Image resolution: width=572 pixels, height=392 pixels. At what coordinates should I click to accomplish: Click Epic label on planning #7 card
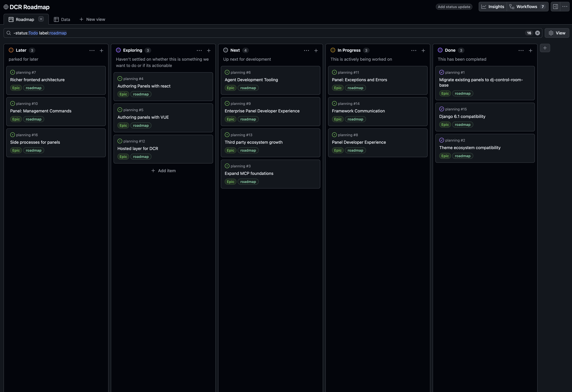[16, 88]
